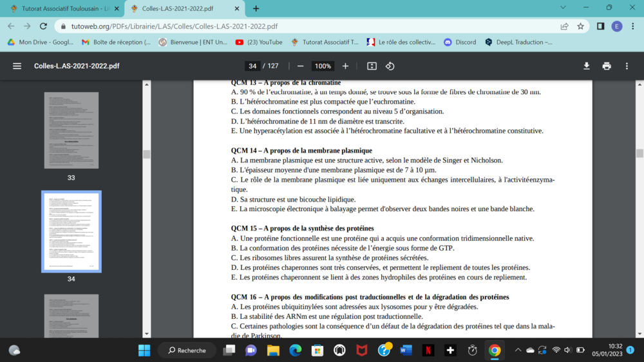Share this page via address bar icon
The height and width of the screenshot is (362, 644).
pyautogui.click(x=564, y=26)
